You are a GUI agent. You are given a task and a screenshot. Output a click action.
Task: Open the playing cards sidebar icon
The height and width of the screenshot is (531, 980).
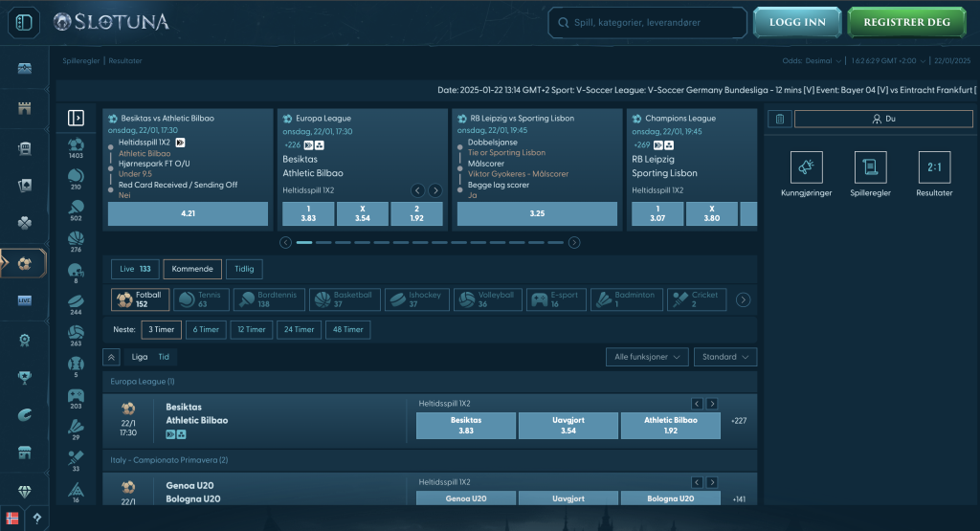tap(24, 185)
